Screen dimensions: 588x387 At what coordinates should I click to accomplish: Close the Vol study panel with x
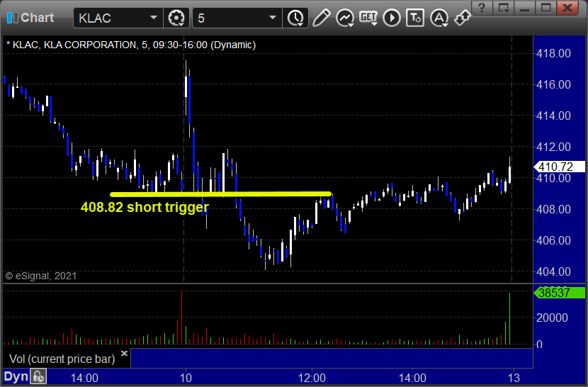[x=125, y=353]
